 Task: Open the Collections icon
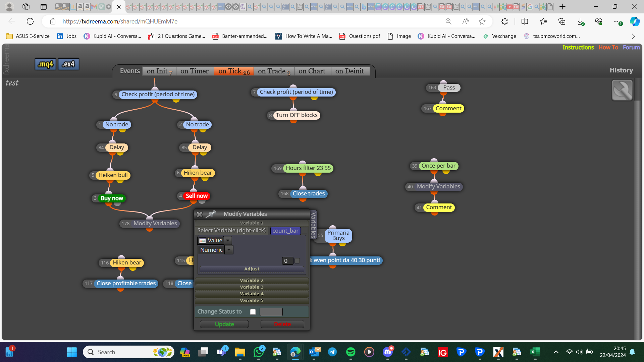562,21
